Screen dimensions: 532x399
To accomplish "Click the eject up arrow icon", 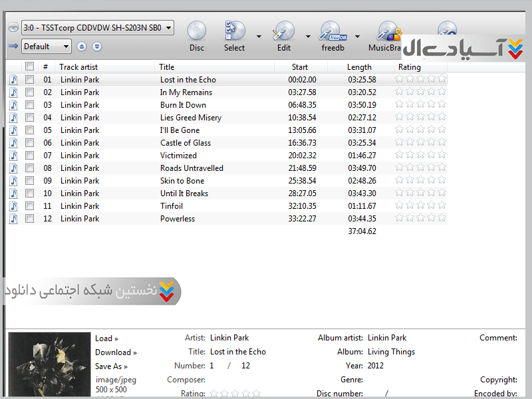I will [82, 47].
